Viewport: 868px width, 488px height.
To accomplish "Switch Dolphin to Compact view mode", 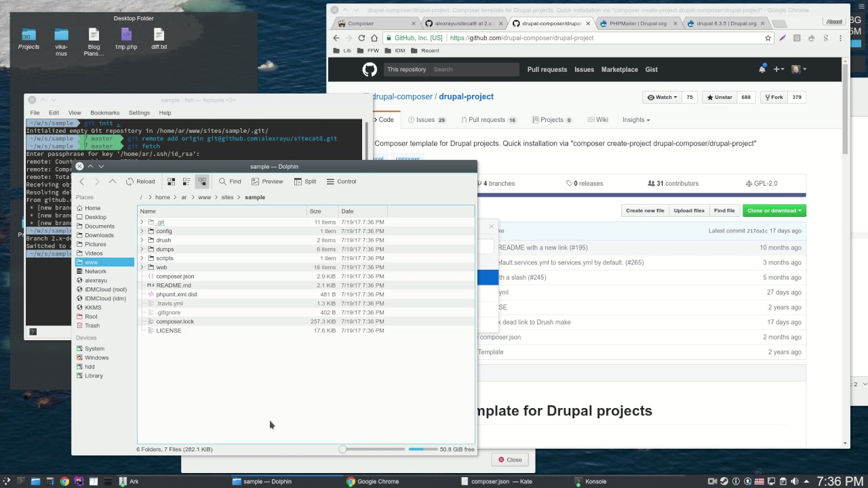I will 186,182.
